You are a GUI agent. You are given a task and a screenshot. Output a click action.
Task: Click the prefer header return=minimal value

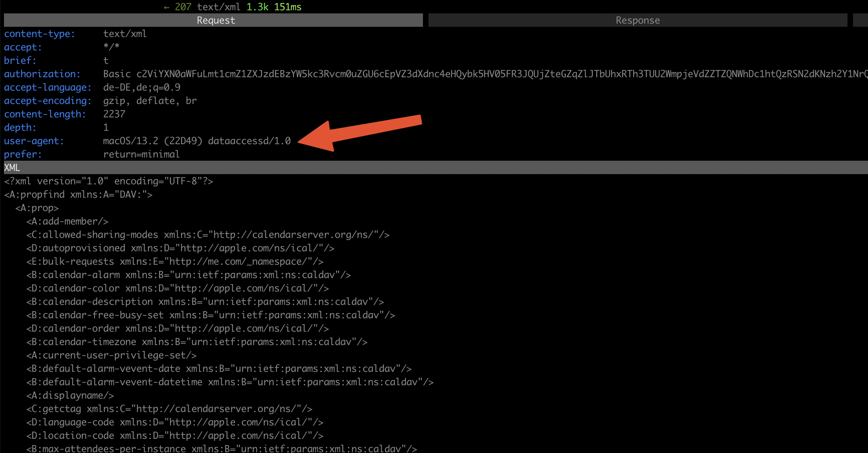[x=141, y=154]
